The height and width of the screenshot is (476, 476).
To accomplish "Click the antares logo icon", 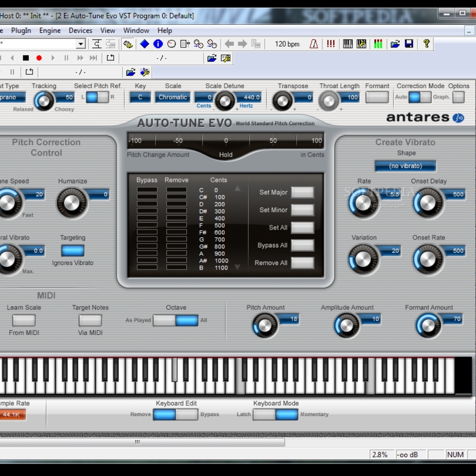I will [x=458, y=118].
